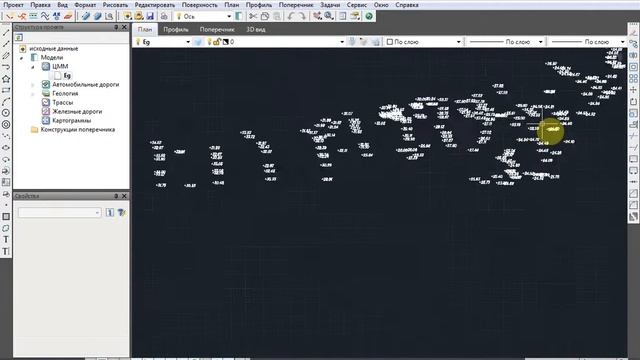Collapse the ЦММ tree node
Viewport: 640px width, 360px height.
(33, 67)
